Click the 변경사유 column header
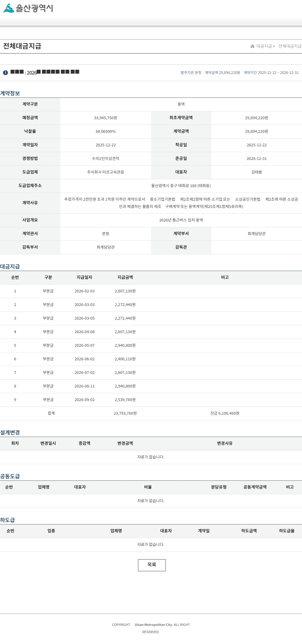Image resolution: width=302 pixels, height=644 pixels. 225,443
